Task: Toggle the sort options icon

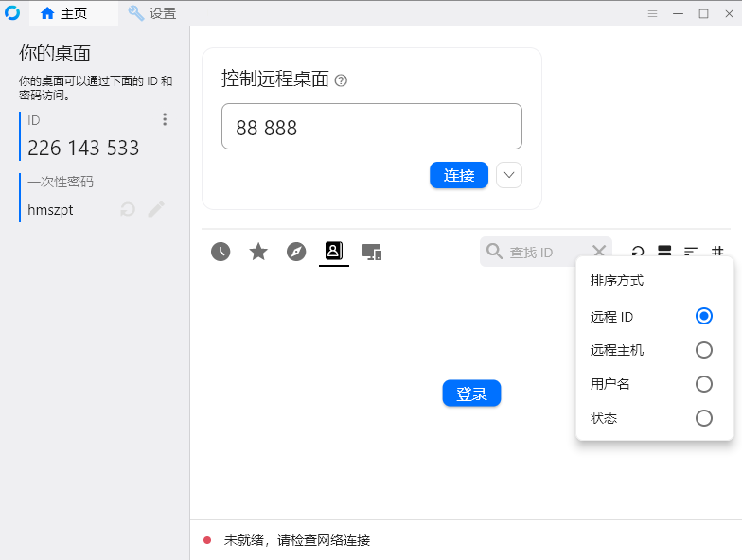Action: [x=691, y=252]
